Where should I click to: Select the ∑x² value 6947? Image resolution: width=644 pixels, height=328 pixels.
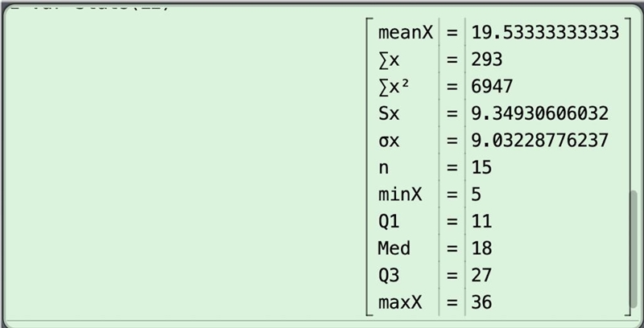click(x=492, y=87)
